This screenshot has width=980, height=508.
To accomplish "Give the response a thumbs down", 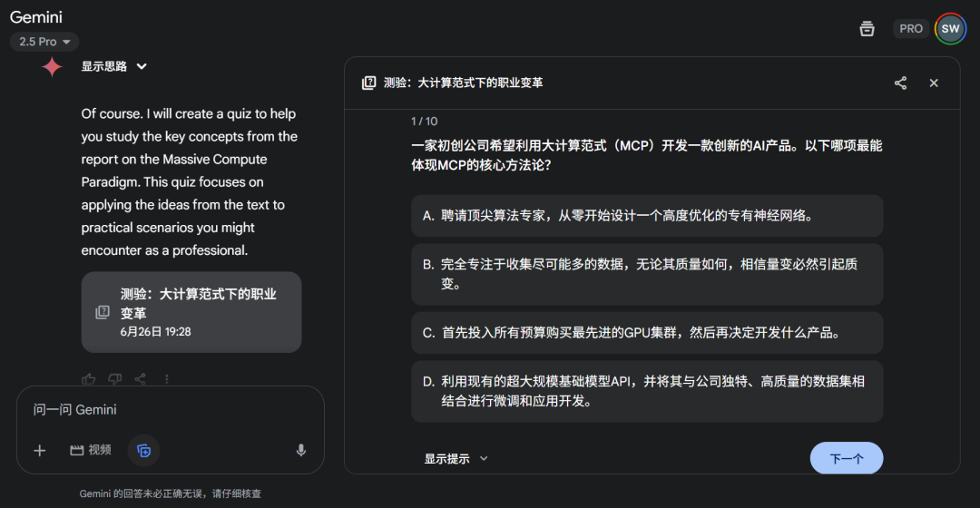I will click(x=114, y=379).
